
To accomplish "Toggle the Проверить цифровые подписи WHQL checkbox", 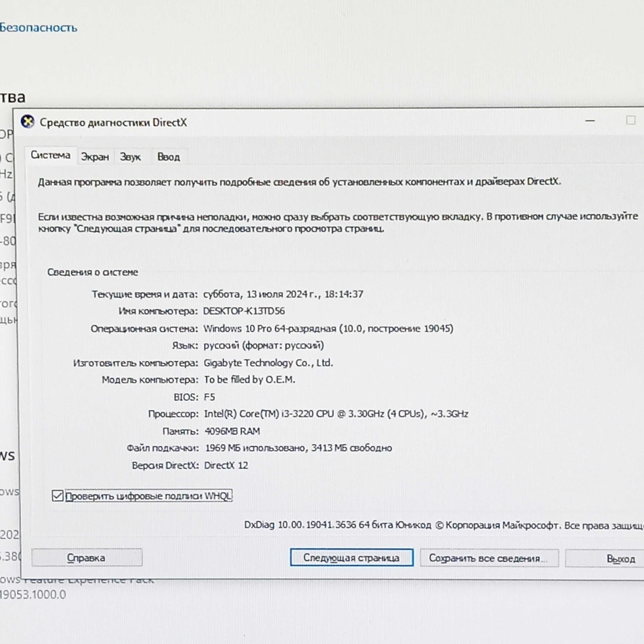I will (58, 496).
